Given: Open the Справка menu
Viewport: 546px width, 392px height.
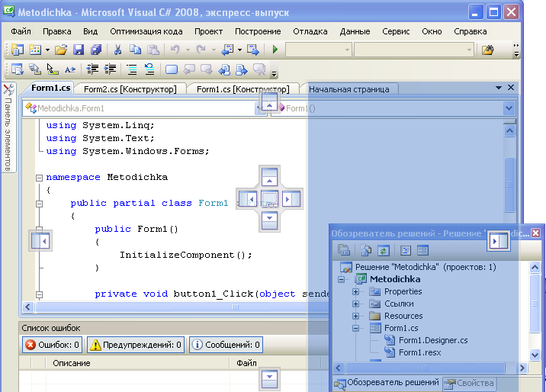Looking at the screenshot, I should (470, 31).
